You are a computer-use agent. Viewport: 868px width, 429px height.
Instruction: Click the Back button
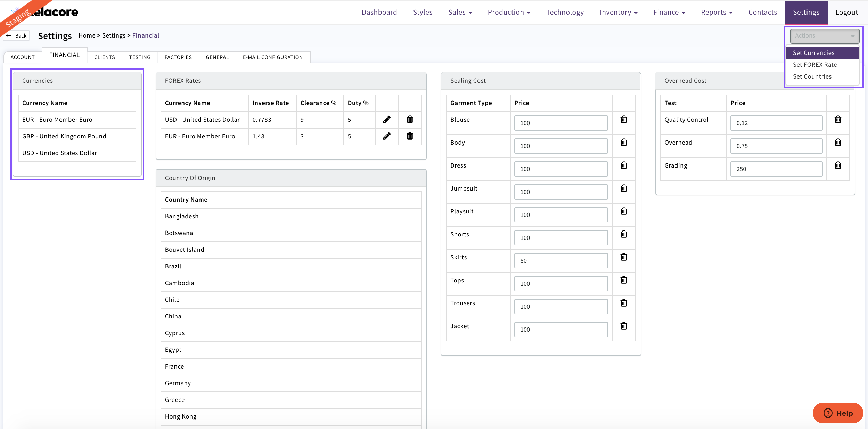17,36
